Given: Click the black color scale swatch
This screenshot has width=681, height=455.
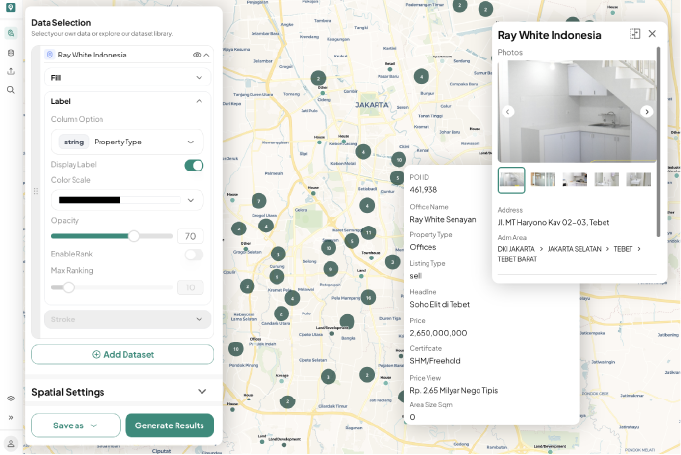Looking at the screenshot, I should pos(89,200).
